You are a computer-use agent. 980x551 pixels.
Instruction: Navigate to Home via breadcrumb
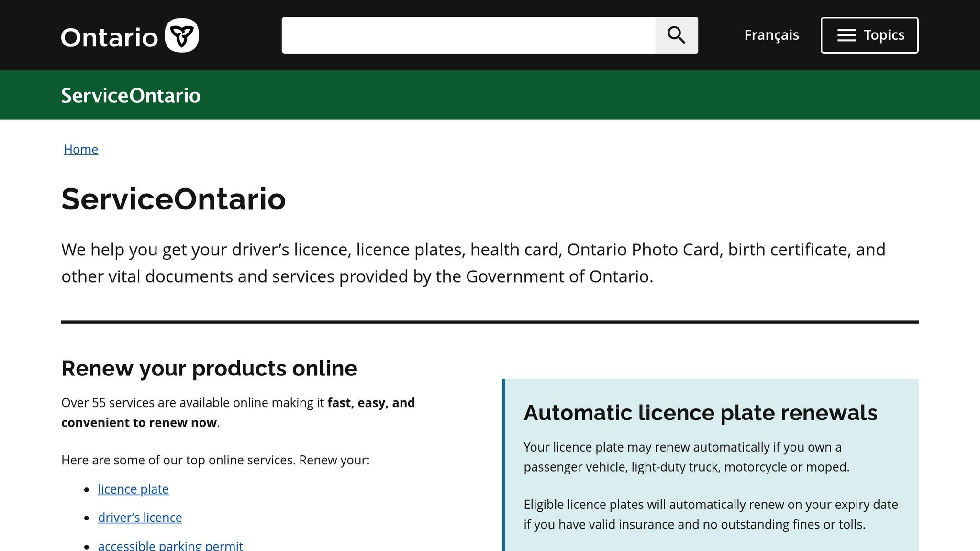(81, 149)
